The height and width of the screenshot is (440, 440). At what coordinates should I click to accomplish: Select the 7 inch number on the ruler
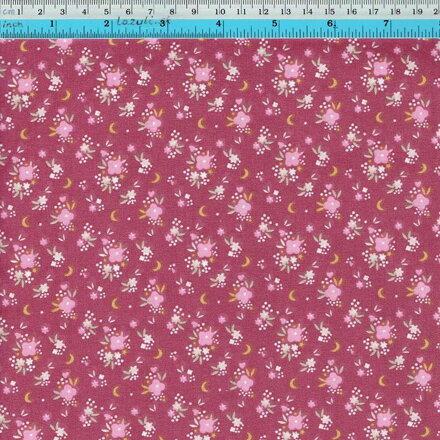click(x=386, y=24)
